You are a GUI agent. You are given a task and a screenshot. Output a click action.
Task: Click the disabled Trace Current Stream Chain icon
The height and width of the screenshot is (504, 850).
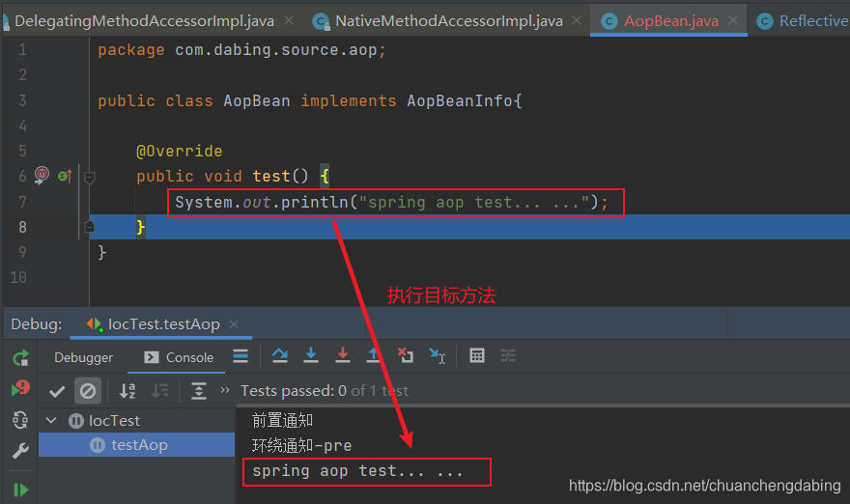pos(508,355)
